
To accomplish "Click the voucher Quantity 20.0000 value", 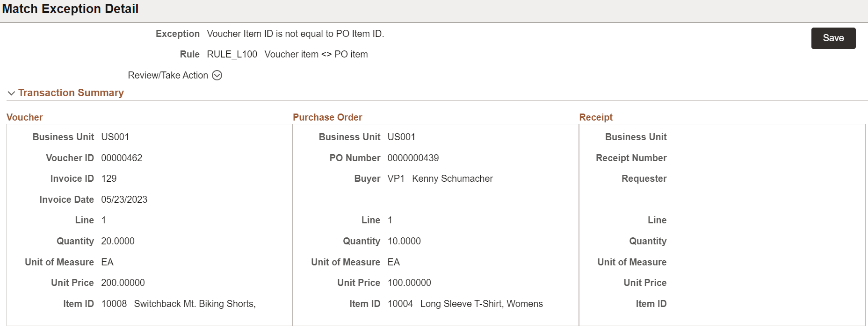I will [x=117, y=241].
